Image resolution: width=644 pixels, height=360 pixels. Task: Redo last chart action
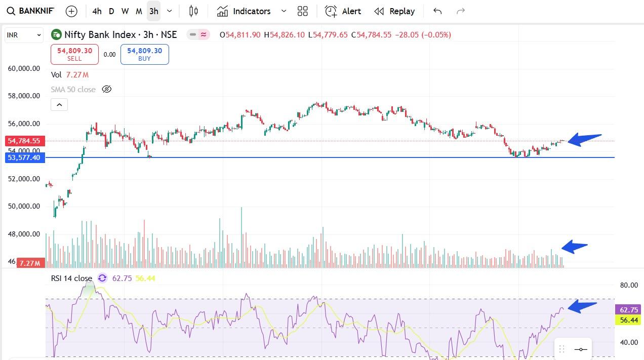coord(461,11)
